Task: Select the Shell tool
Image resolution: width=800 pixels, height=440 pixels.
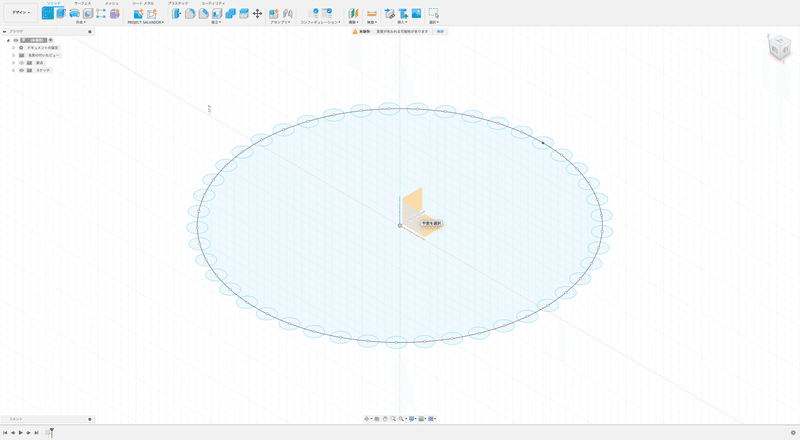Action: (217, 14)
